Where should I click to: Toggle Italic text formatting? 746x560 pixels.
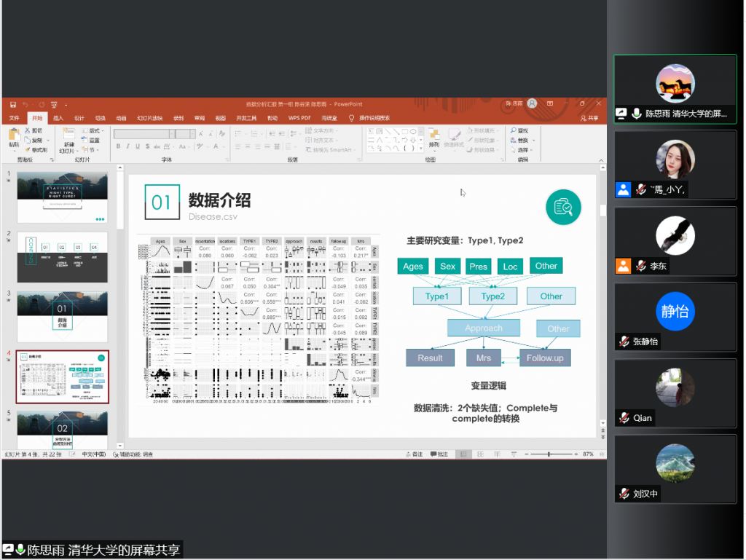(x=127, y=146)
